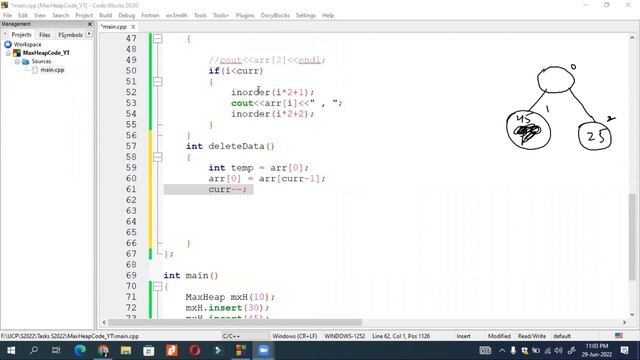The width and height of the screenshot is (640, 360).
Task: Open the File menu
Action: [7, 15]
